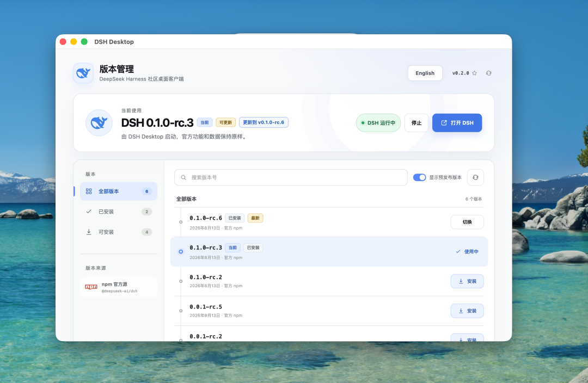Click the v0.2.0 version label

tap(461, 73)
